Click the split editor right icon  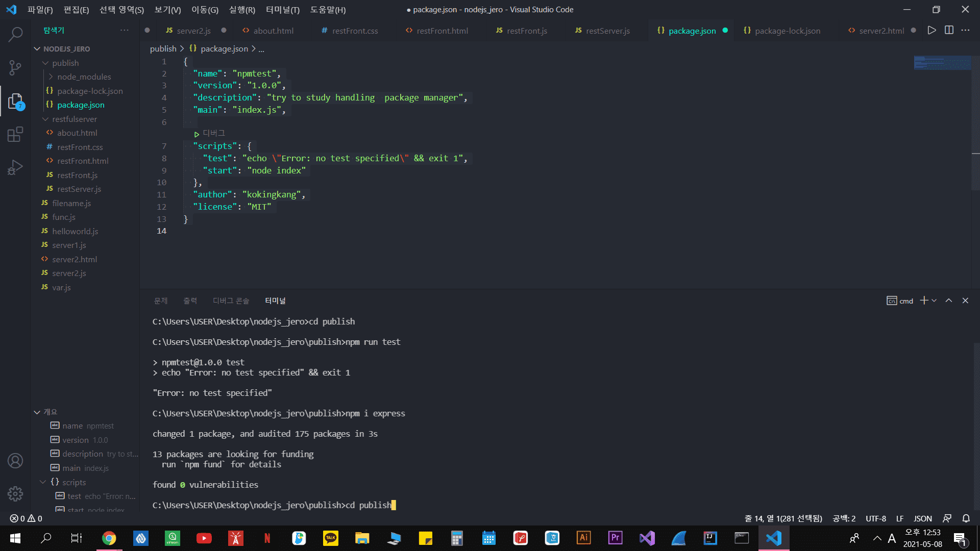[949, 31]
